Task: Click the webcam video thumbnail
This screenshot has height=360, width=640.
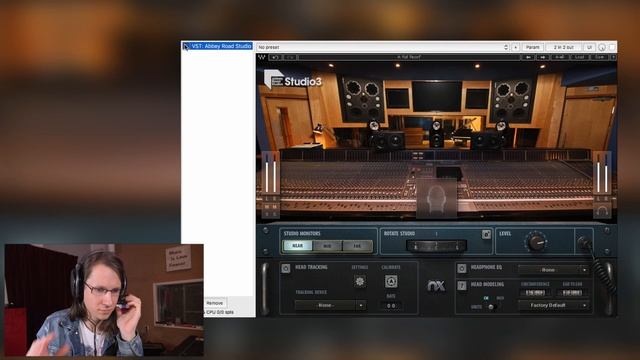Action: point(104,300)
